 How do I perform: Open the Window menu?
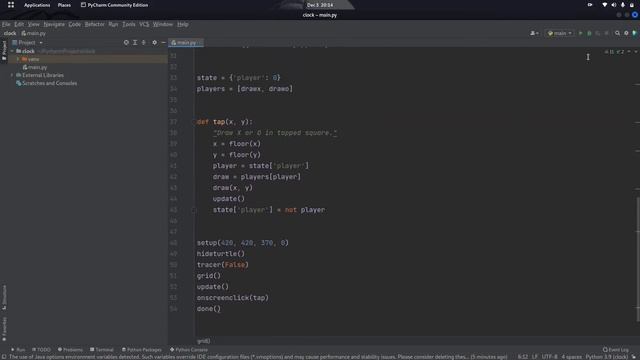coord(163,24)
